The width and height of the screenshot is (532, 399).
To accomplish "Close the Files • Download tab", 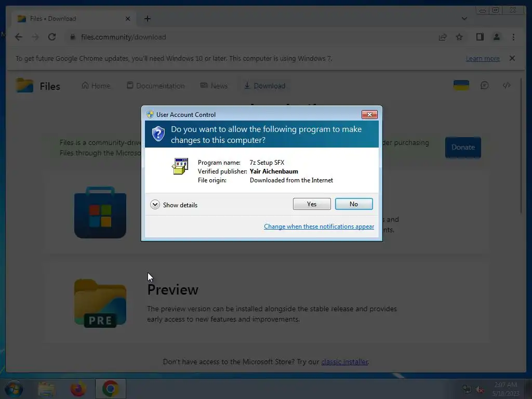I will (128, 19).
